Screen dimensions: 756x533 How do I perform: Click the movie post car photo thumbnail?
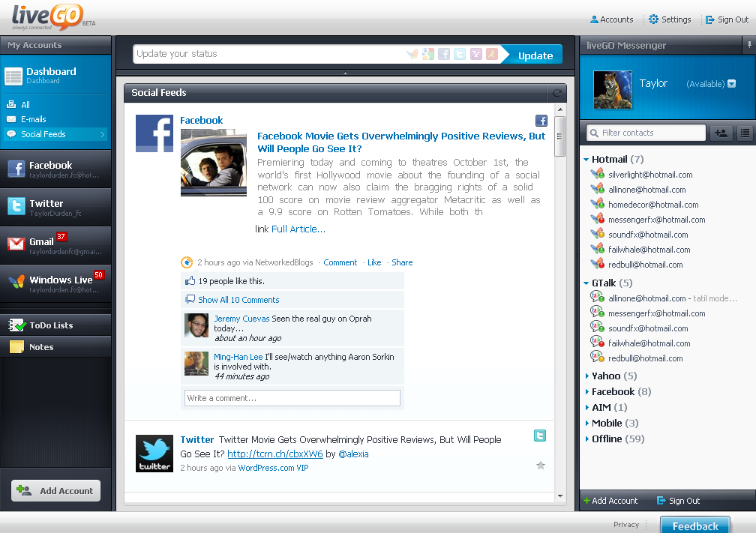point(214,163)
